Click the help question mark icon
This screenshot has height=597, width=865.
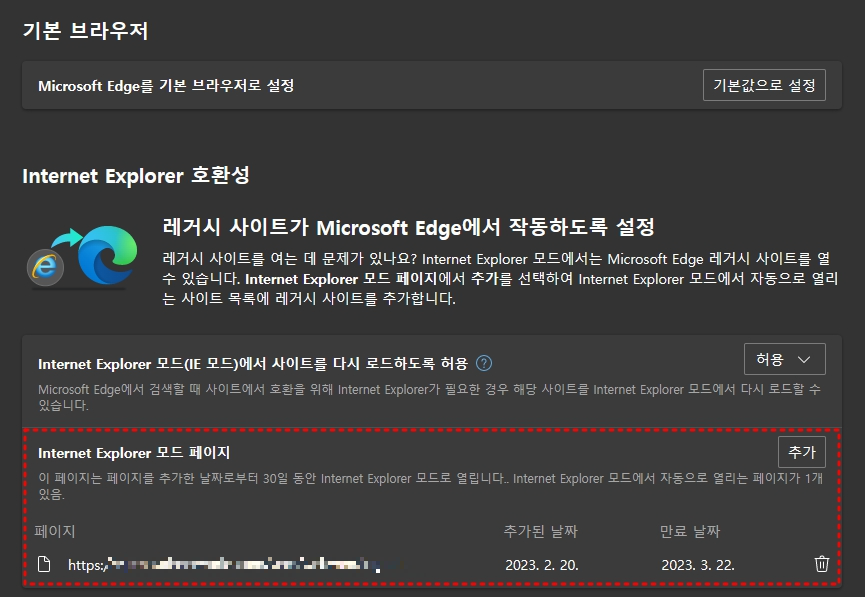[484, 363]
